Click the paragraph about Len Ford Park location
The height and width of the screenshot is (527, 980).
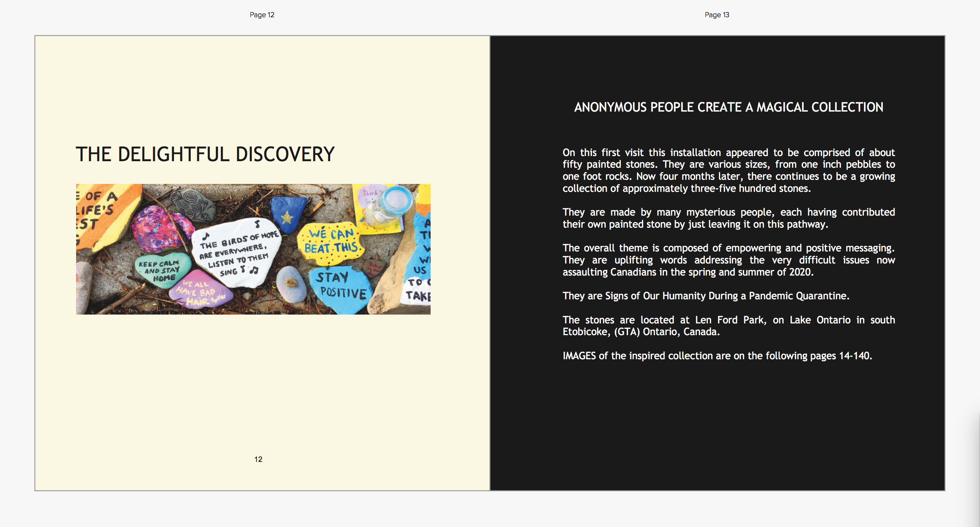[729, 326]
